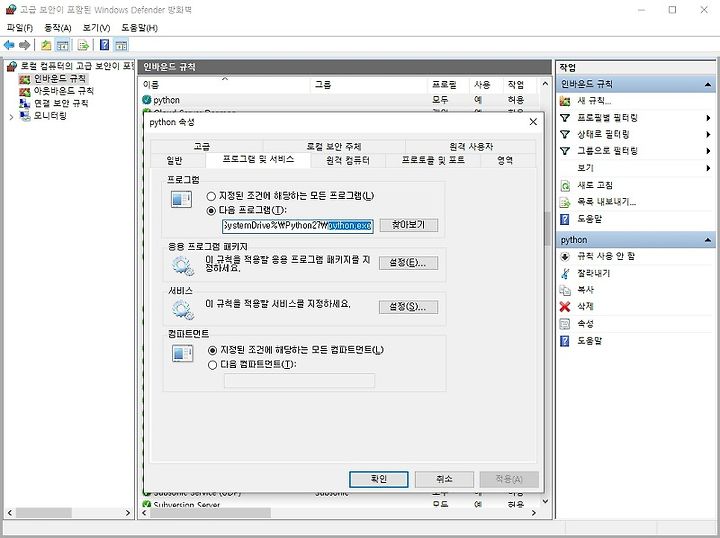Open the 보기(V) menu
This screenshot has height=538, width=720.
pos(96,28)
